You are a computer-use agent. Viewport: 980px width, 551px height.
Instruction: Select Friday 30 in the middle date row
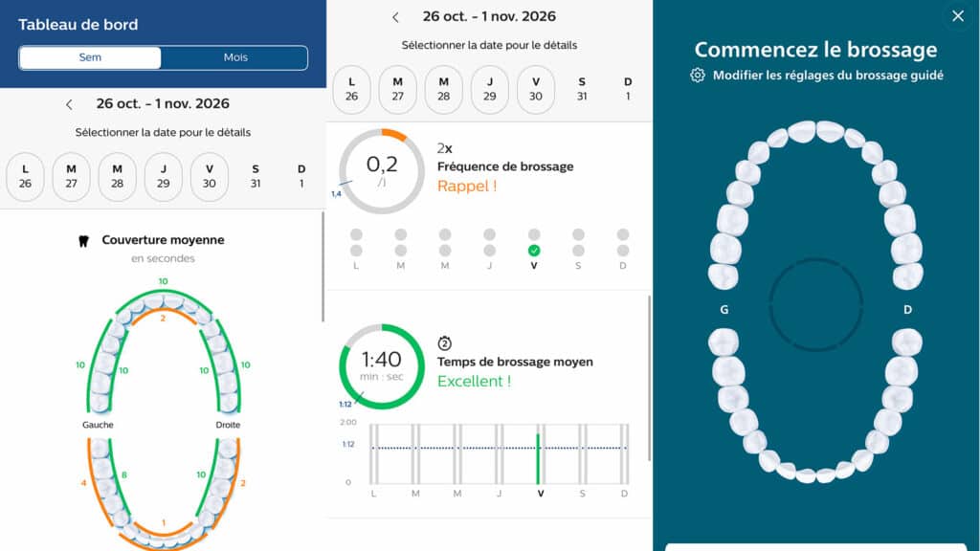click(x=536, y=89)
